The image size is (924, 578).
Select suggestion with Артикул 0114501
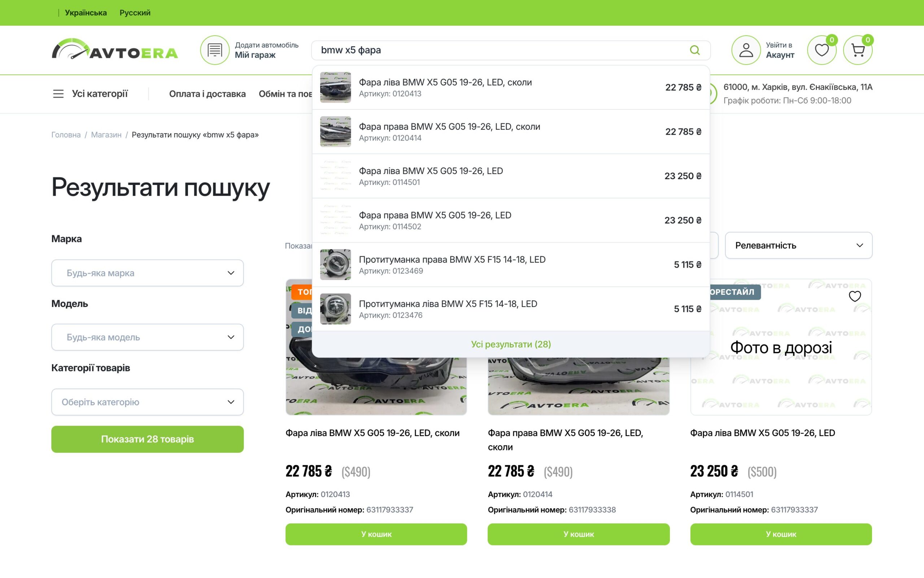(x=511, y=176)
